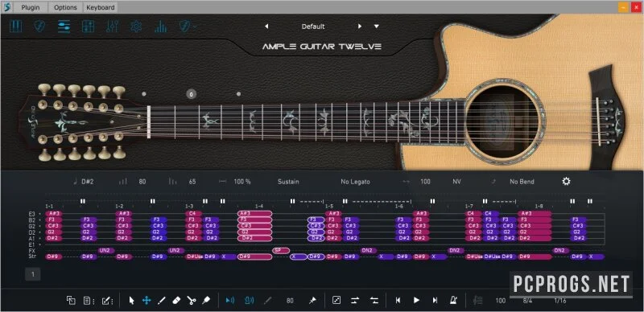Image resolution: width=644 pixels, height=312 pixels.
Task: Adjust the 100 % note length value
Action: pos(242,182)
